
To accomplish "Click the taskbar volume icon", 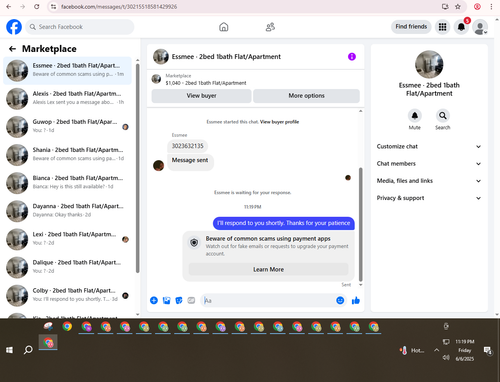I will pos(446,358).
